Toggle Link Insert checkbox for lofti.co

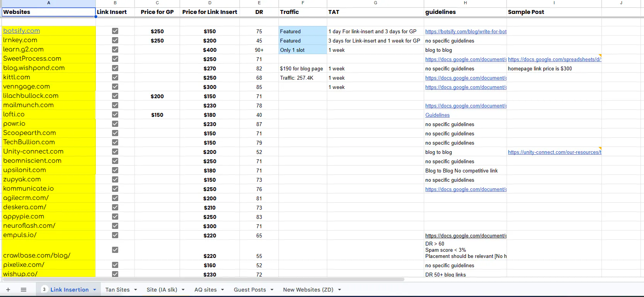[115, 114]
